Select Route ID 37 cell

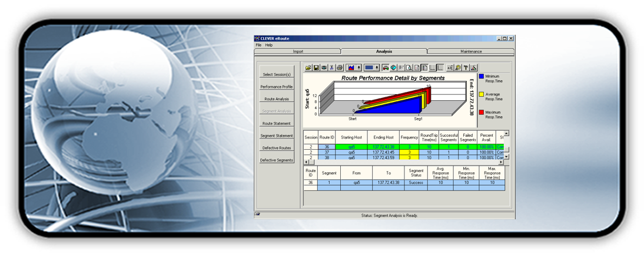pos(327,152)
